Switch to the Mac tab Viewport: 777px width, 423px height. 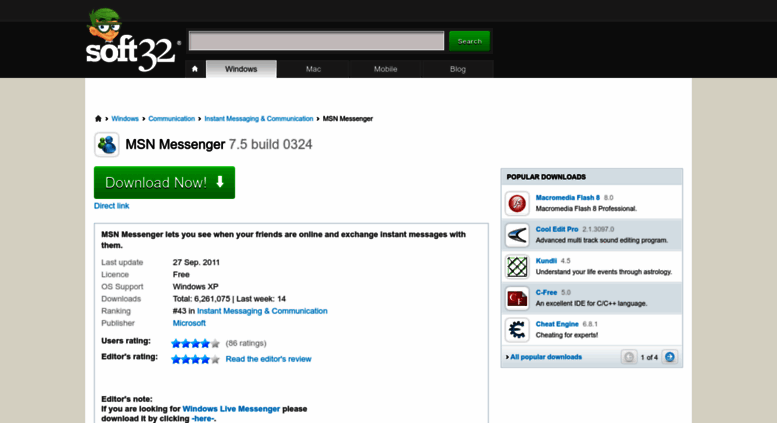click(313, 69)
